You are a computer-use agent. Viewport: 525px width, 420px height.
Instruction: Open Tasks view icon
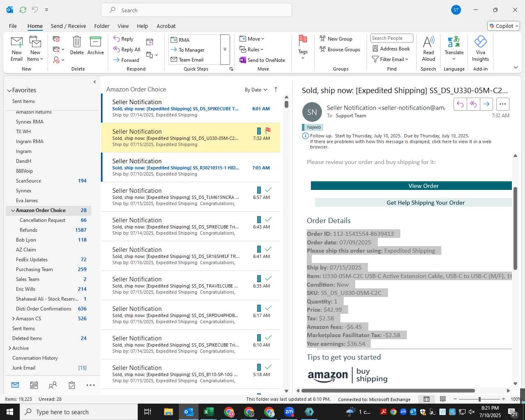[72, 385]
